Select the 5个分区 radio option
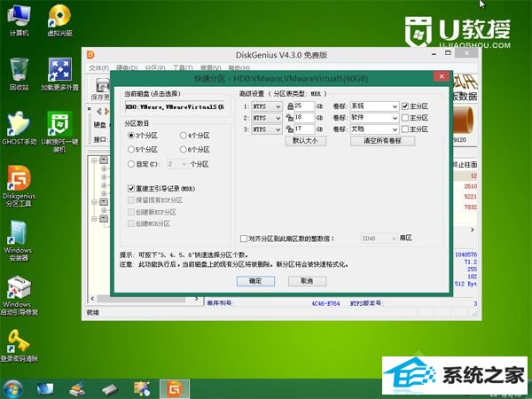 pos(143,150)
